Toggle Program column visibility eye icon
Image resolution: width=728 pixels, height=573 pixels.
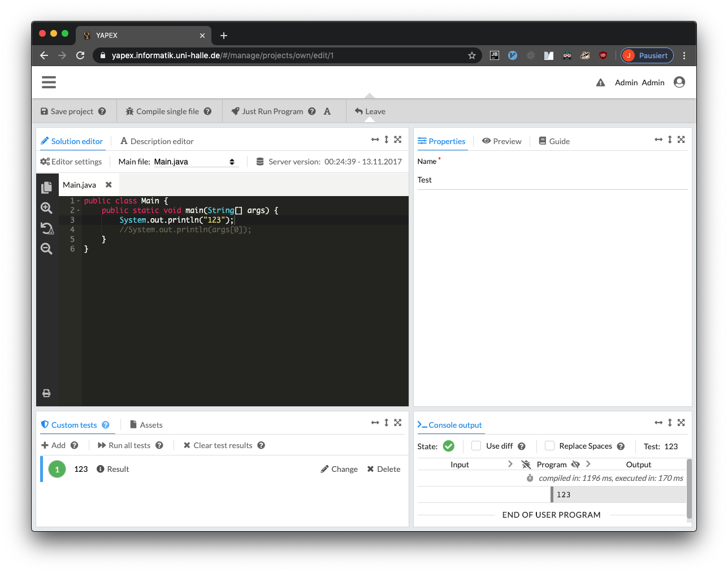click(575, 465)
